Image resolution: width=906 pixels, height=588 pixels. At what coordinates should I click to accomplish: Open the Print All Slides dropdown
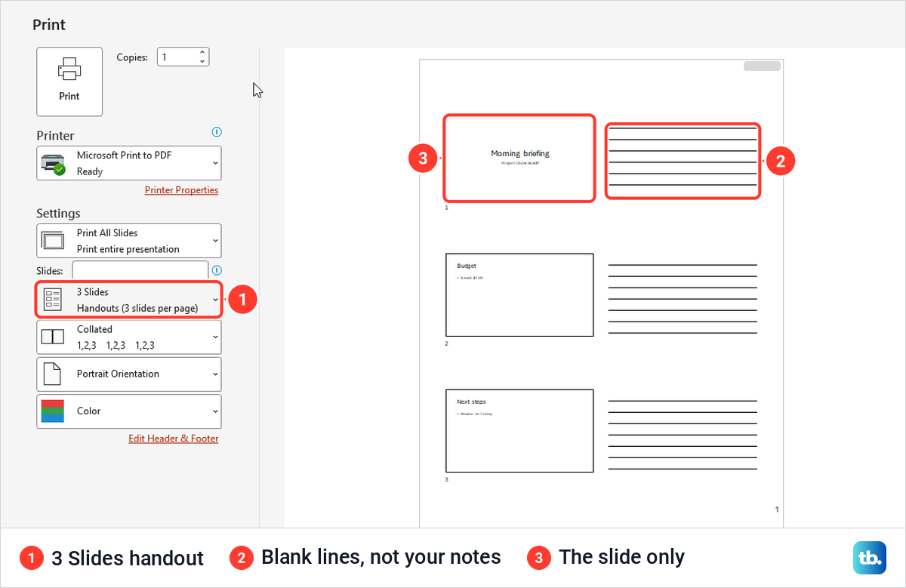tap(129, 241)
